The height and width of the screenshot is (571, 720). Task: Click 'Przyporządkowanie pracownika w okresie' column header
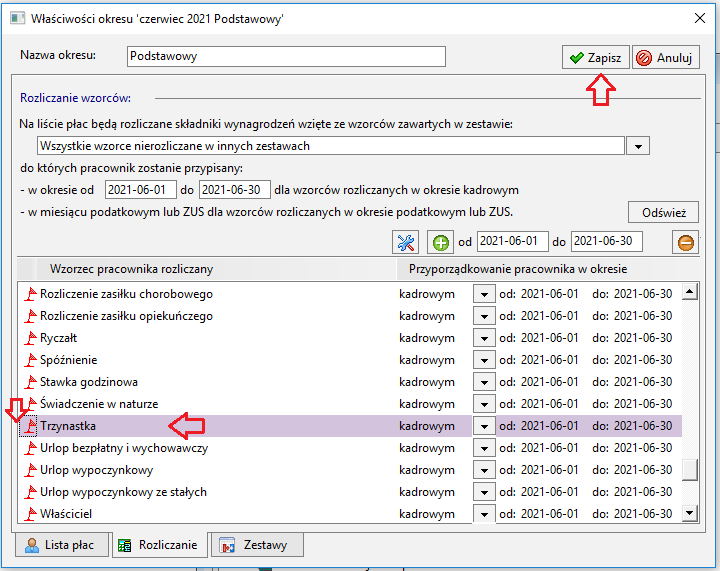[548, 269]
